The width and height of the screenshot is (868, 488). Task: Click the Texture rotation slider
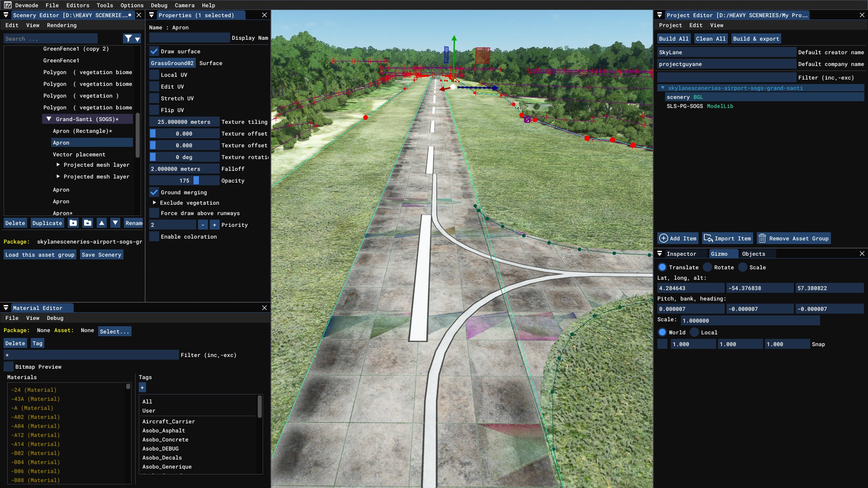tap(184, 157)
